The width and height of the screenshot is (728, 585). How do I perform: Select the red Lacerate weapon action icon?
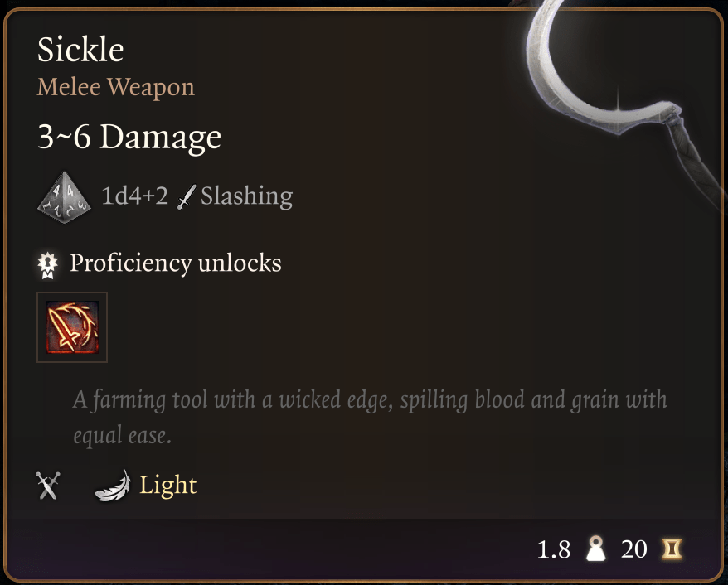click(x=72, y=327)
